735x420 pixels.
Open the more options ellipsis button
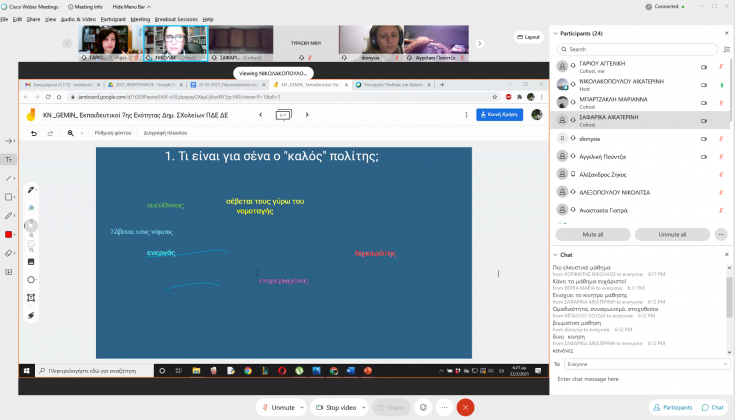click(x=443, y=407)
